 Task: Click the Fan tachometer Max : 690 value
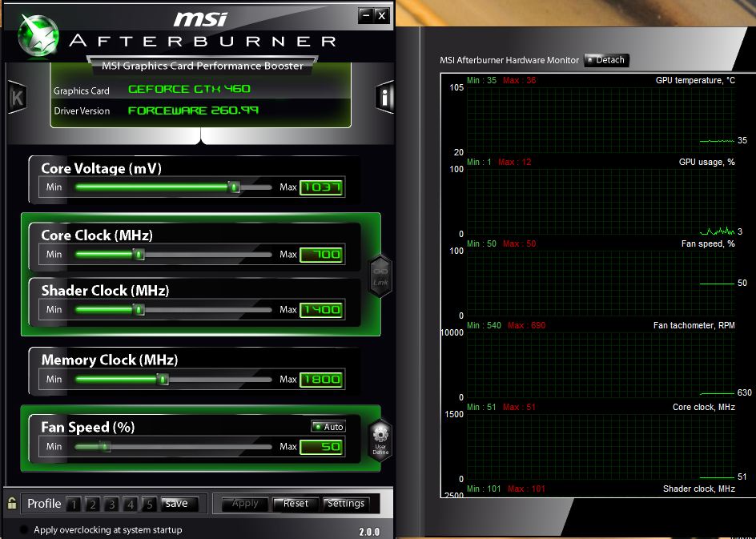526,325
